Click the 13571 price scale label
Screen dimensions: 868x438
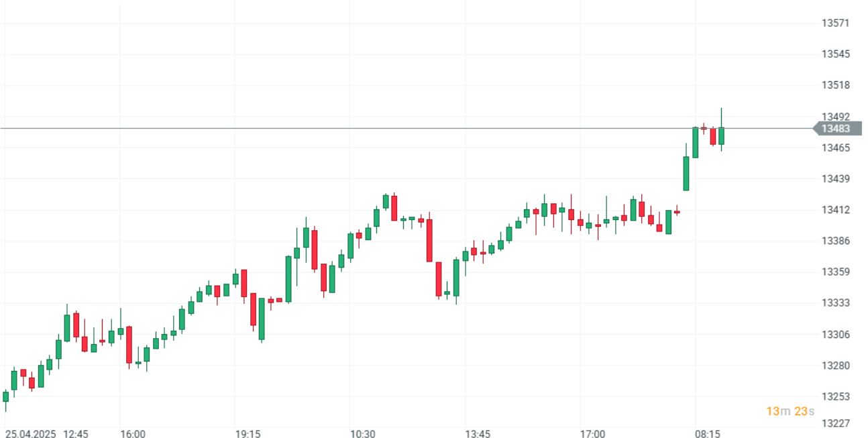pyautogui.click(x=835, y=23)
